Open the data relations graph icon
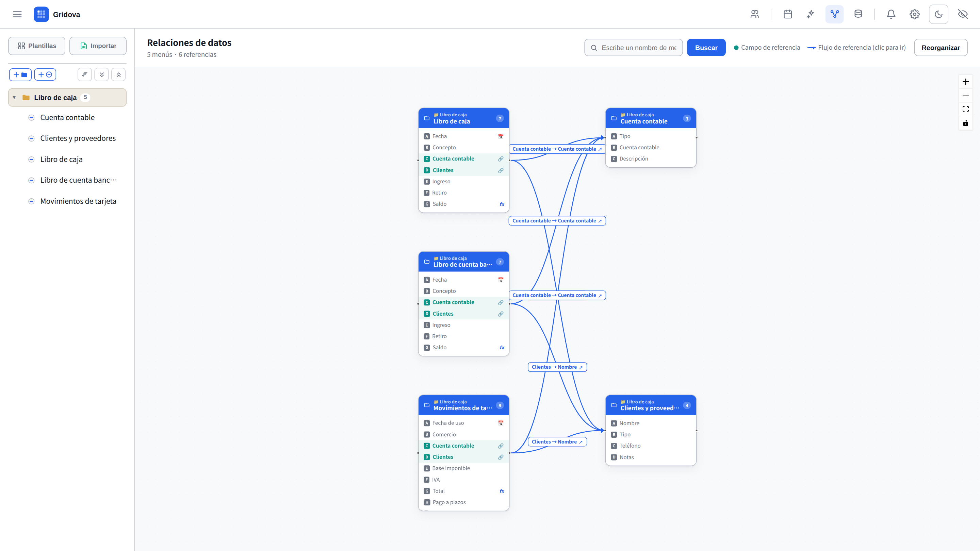The image size is (980, 551). point(834,14)
